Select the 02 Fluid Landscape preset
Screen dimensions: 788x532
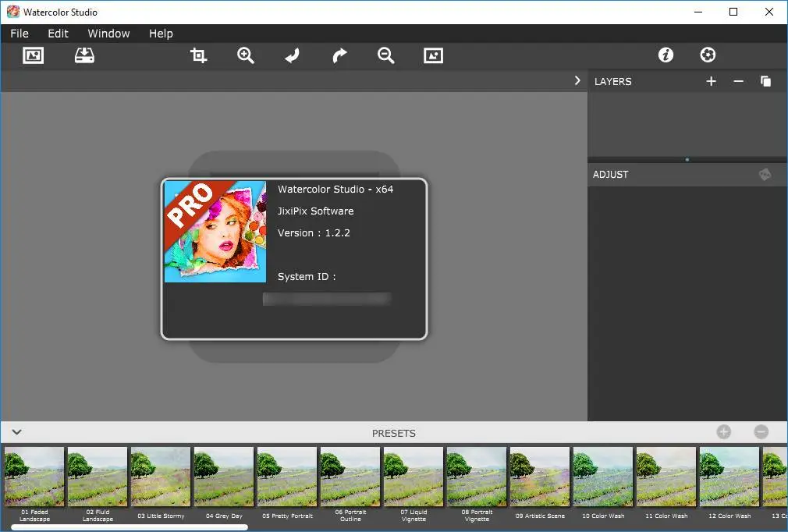pyautogui.click(x=98, y=484)
